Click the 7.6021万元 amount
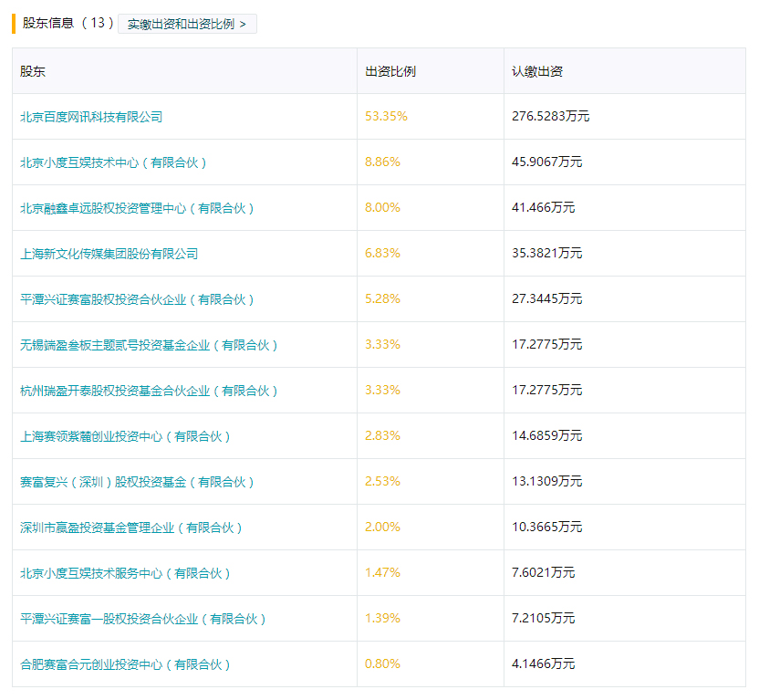 543,572
